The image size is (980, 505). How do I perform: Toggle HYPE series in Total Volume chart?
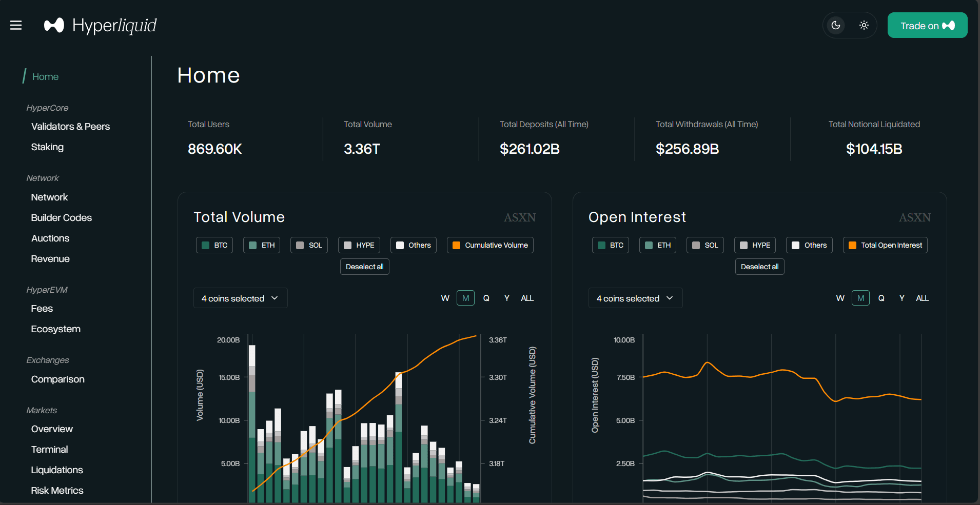pyautogui.click(x=359, y=245)
